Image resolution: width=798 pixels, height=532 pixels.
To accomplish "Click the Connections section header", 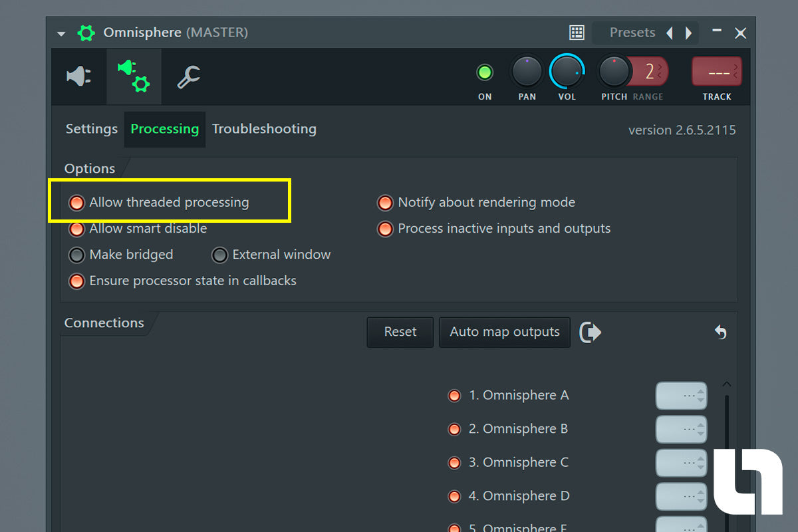I will point(104,323).
